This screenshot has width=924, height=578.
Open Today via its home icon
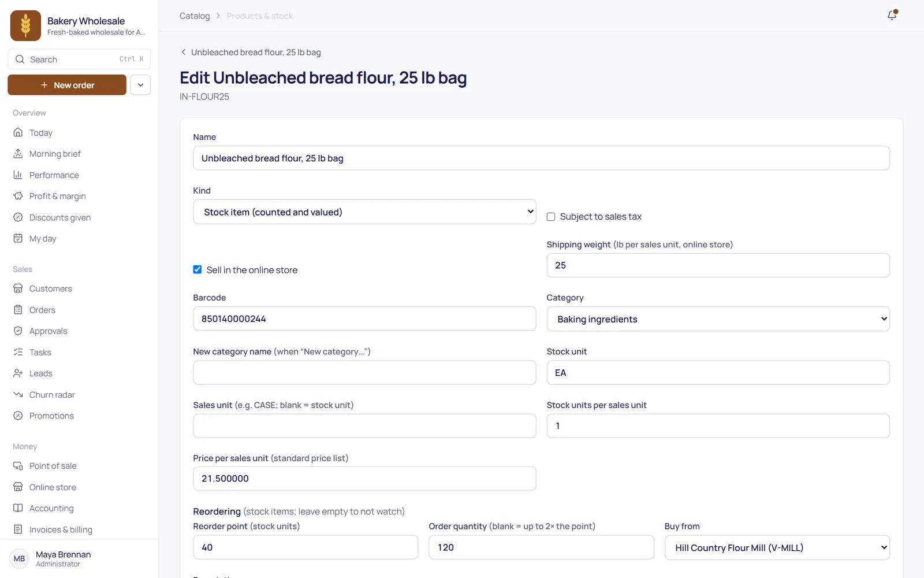pyautogui.click(x=18, y=132)
